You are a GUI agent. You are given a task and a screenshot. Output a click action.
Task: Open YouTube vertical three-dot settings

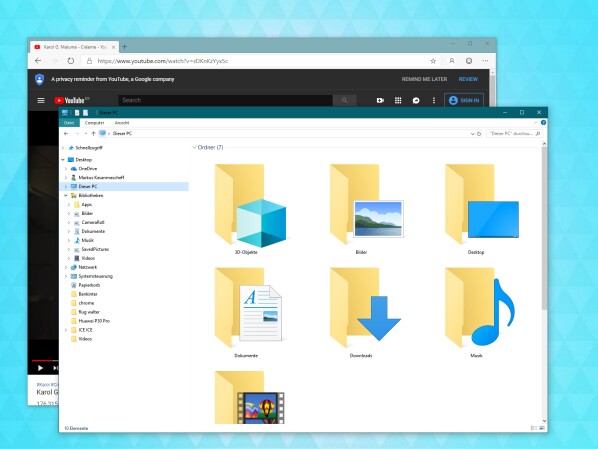pyautogui.click(x=434, y=100)
